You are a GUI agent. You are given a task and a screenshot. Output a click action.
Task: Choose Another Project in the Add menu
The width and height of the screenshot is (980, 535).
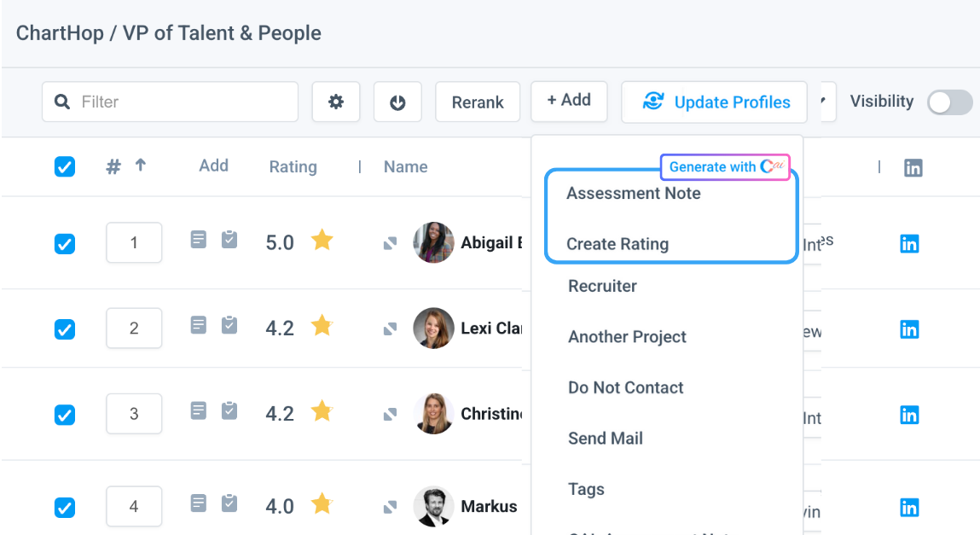[x=627, y=336]
